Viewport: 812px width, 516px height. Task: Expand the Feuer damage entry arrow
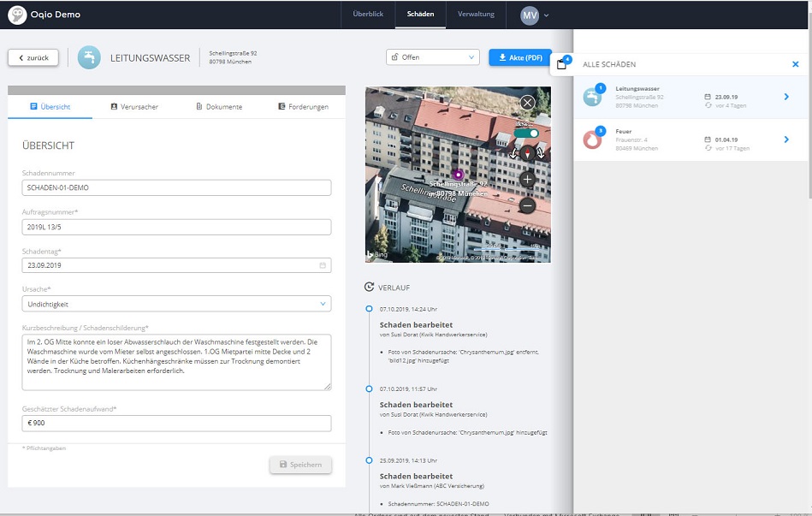point(786,139)
